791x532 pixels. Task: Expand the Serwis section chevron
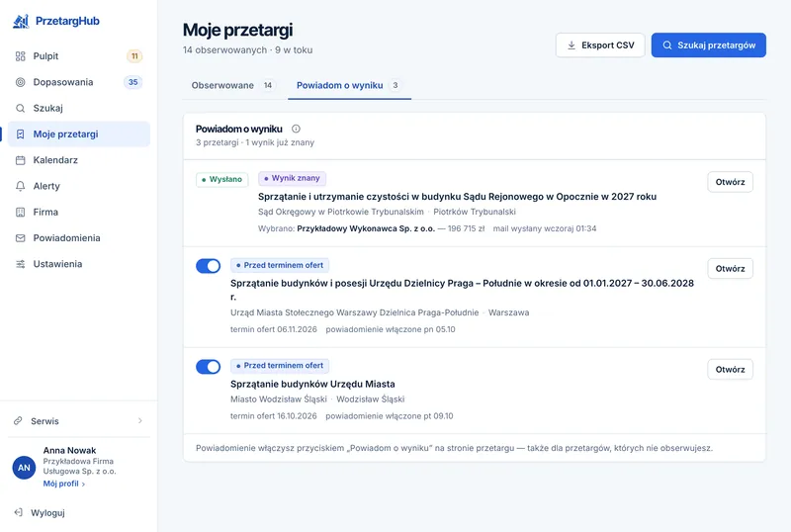140,421
